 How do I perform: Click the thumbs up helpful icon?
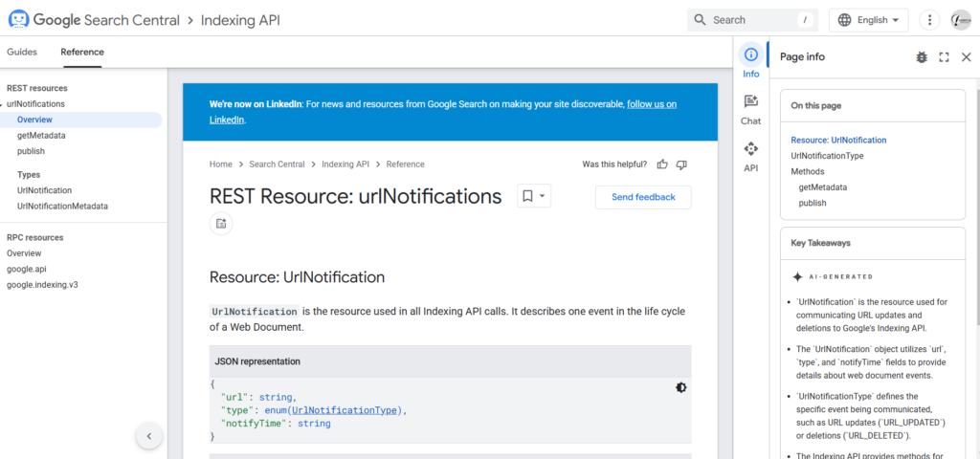click(x=662, y=164)
